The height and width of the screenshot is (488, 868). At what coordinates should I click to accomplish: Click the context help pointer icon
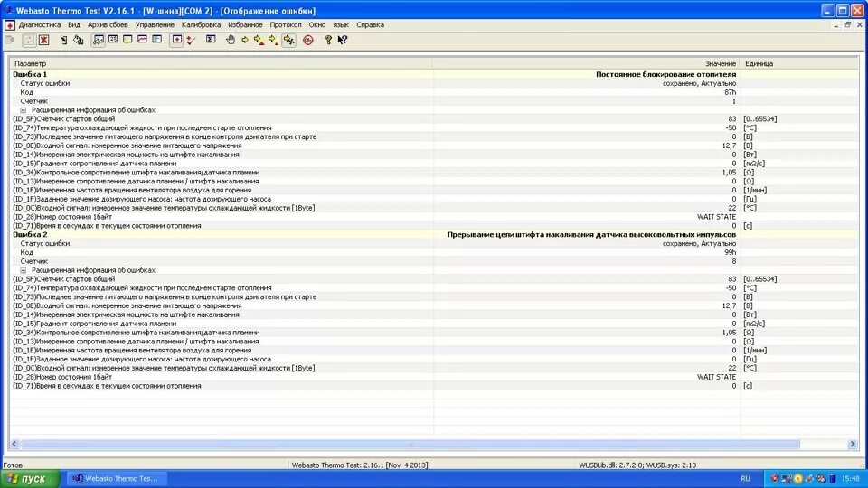pos(343,40)
